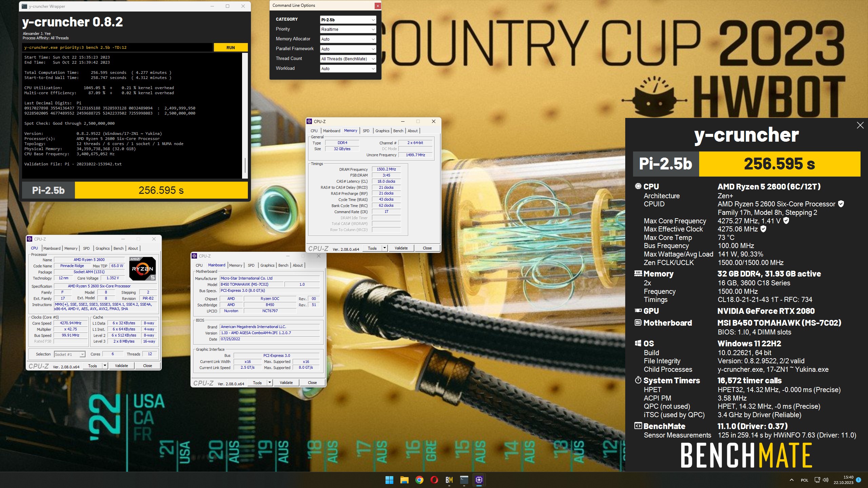Click the y-cruncher command line input field
This screenshot has height=488, width=868.
(118, 47)
